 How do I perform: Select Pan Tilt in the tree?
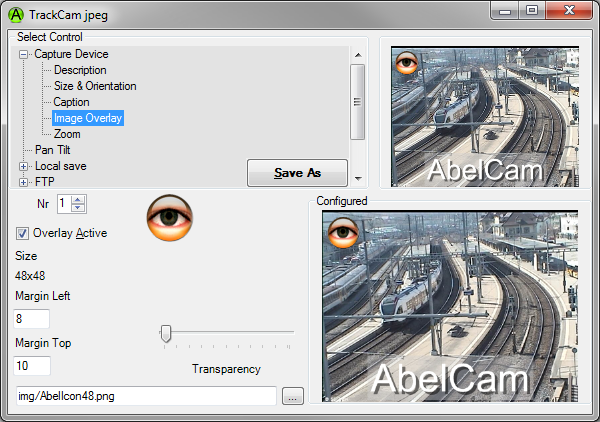coord(52,150)
